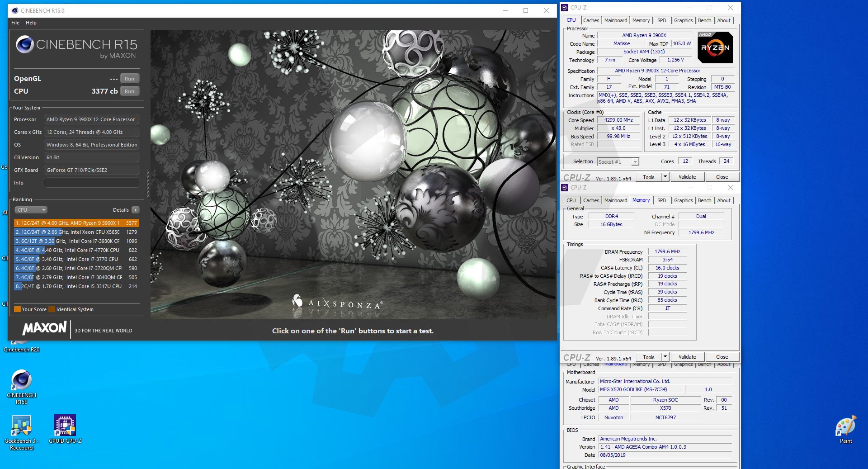The width and height of the screenshot is (868, 469).
Task: Click the Cinebench title bar app icon
Action: tap(15, 10)
